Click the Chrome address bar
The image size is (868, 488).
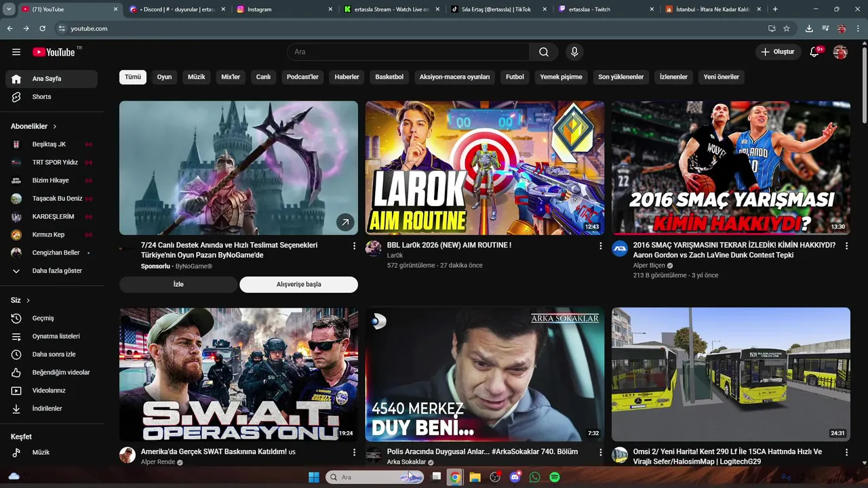[x=414, y=28]
